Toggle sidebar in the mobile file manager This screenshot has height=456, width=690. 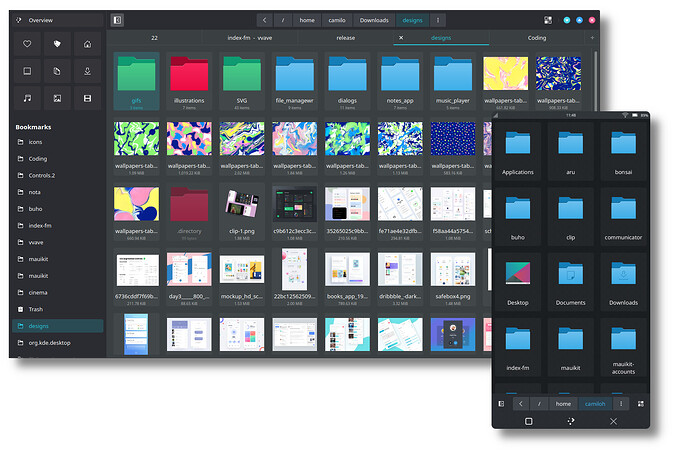click(x=501, y=403)
